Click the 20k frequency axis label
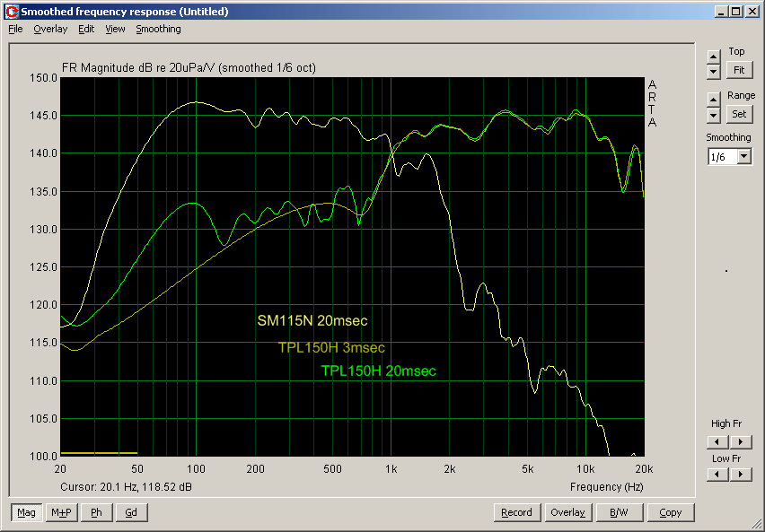 [x=644, y=469]
